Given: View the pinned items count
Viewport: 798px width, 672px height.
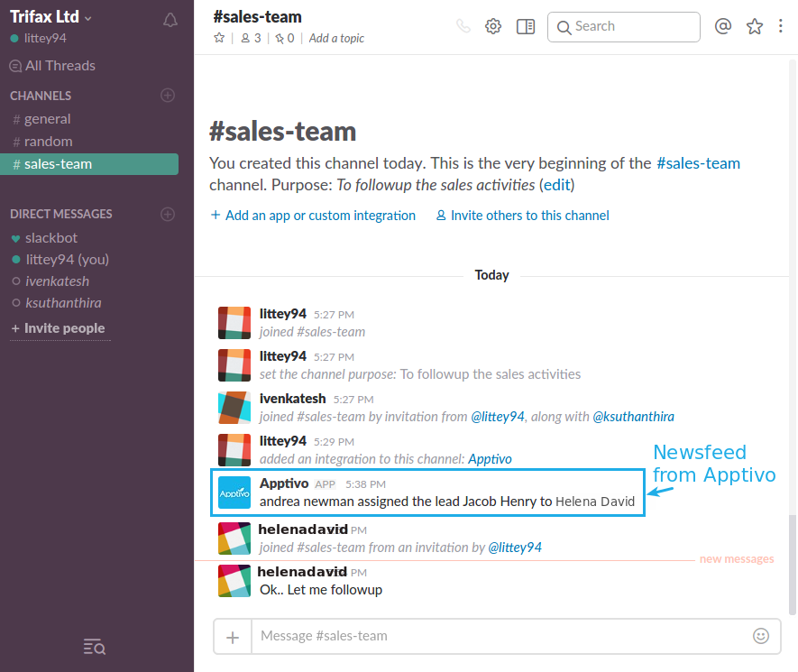Looking at the screenshot, I should (x=285, y=38).
